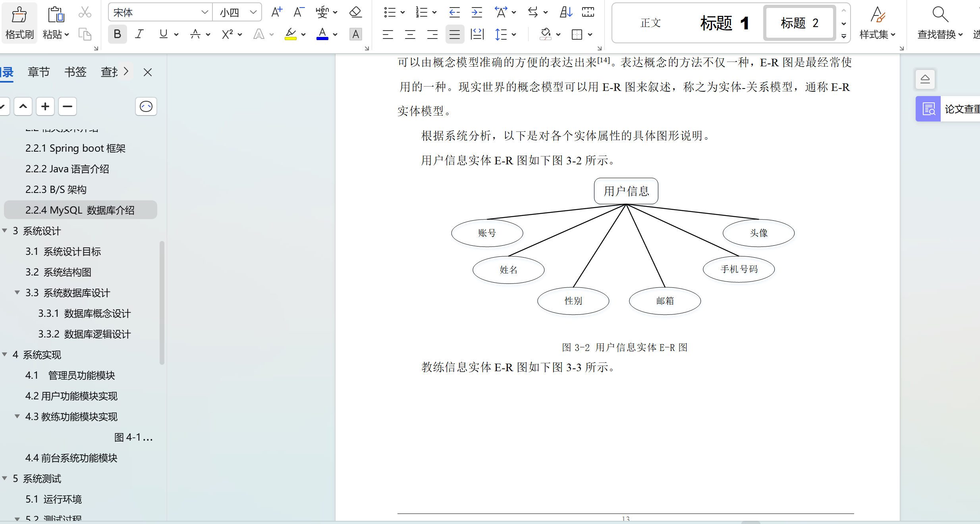The height and width of the screenshot is (524, 980).
Task: Collapse the '5 系统测试' outline node
Action: [5, 478]
